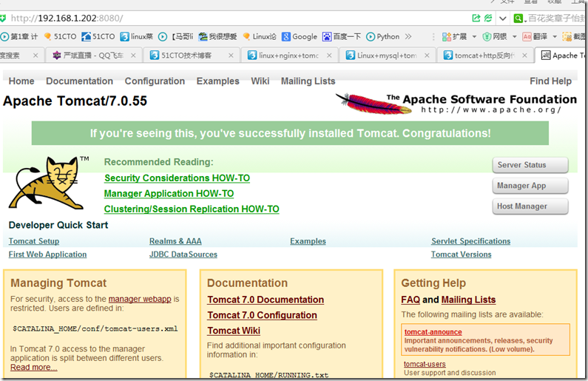Open the Examples link under Developer Quick Start
Viewport: 588px width, 381px height.
tap(308, 241)
